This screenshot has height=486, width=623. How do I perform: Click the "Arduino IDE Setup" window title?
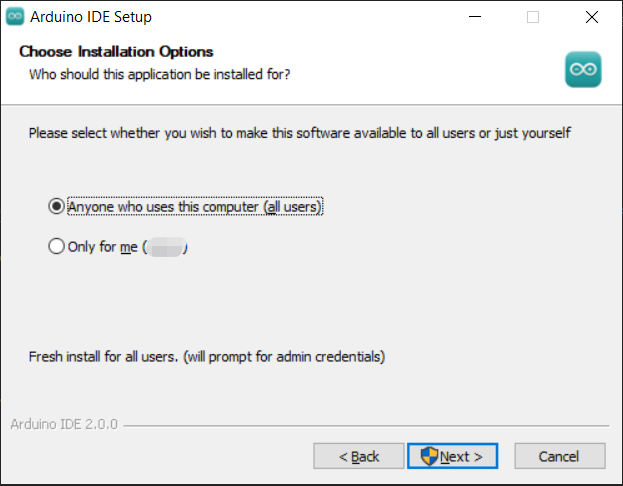(x=91, y=17)
